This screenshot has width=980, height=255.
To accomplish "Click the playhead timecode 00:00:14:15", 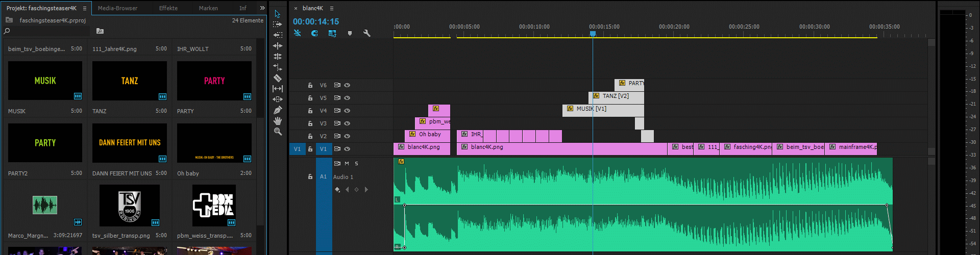I will click(x=316, y=21).
